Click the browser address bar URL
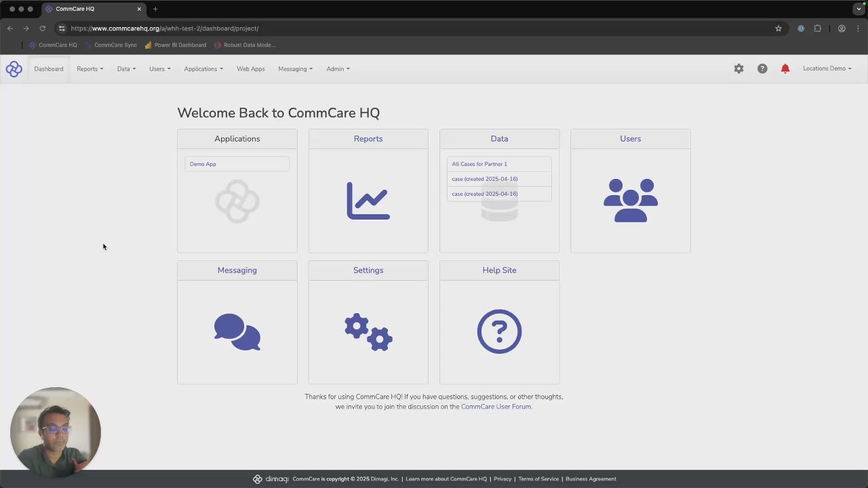Viewport: 868px width, 488px height. click(165, 28)
